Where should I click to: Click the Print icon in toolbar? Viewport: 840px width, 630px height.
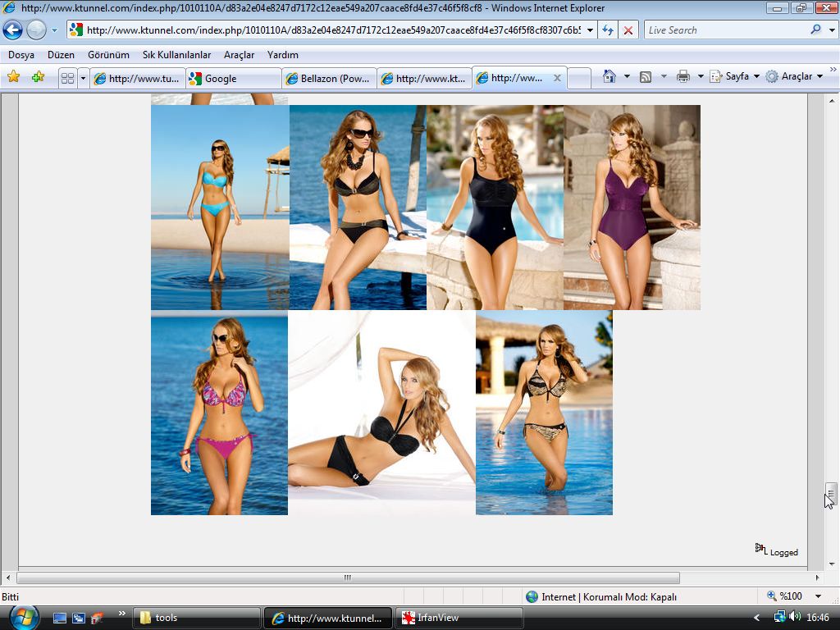(682, 76)
